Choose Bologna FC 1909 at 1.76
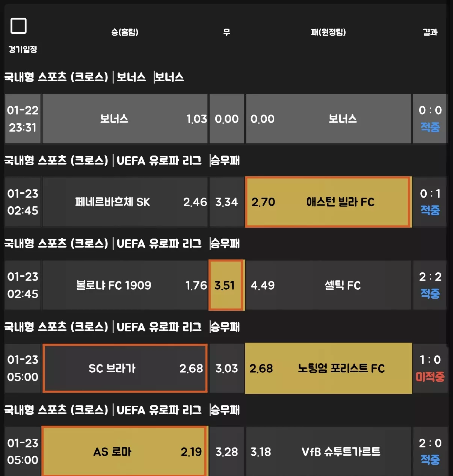Image resolution: width=453 pixels, height=476 pixels. click(125, 285)
